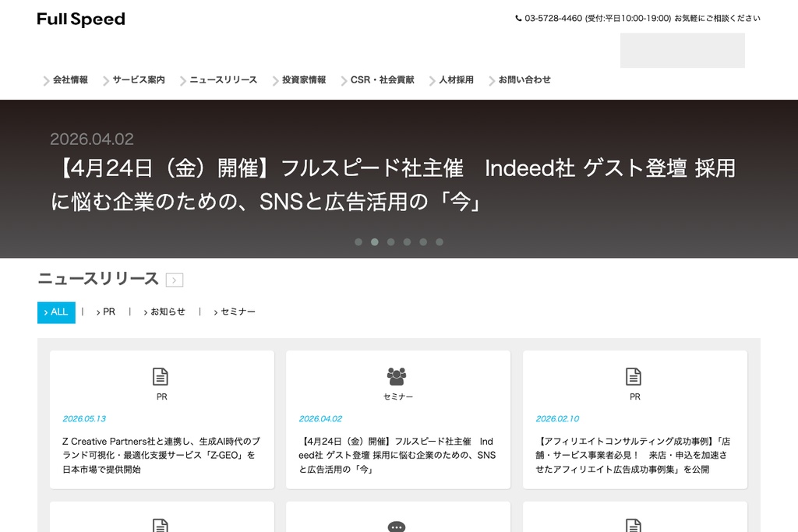Screen dimensions: 798x532
Task: Open the 人材採用 menu
Action: point(456,80)
